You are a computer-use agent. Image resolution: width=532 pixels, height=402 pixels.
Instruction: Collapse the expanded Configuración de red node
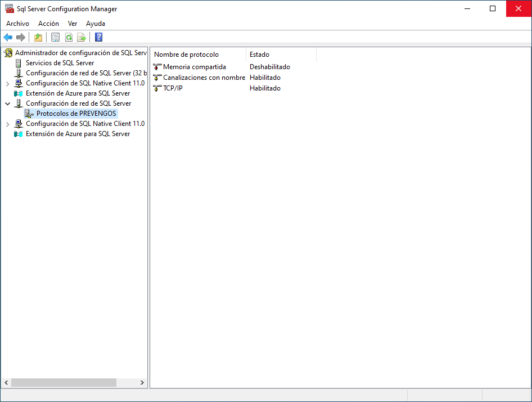7,103
